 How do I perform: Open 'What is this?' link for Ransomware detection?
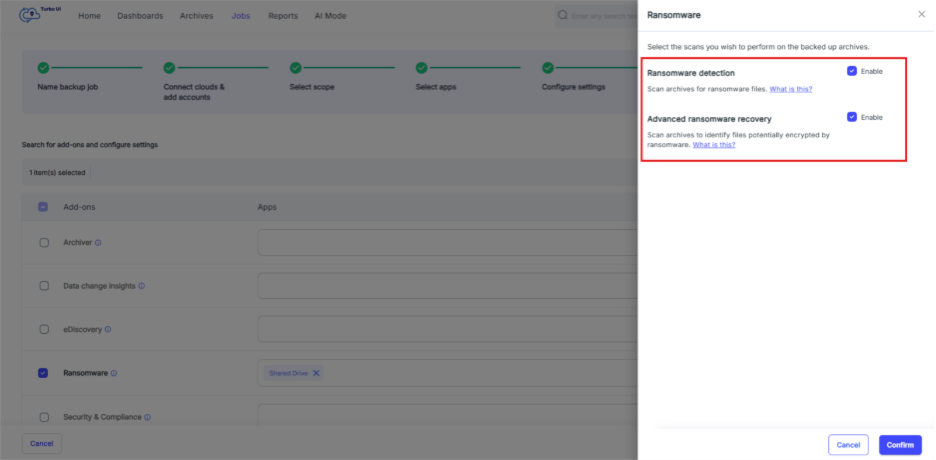[x=790, y=89]
